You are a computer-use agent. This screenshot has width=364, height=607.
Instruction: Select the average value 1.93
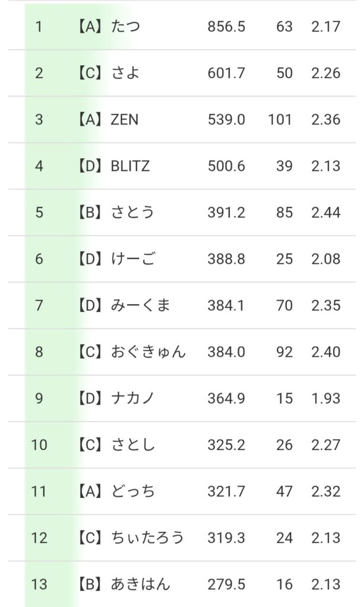(x=325, y=398)
